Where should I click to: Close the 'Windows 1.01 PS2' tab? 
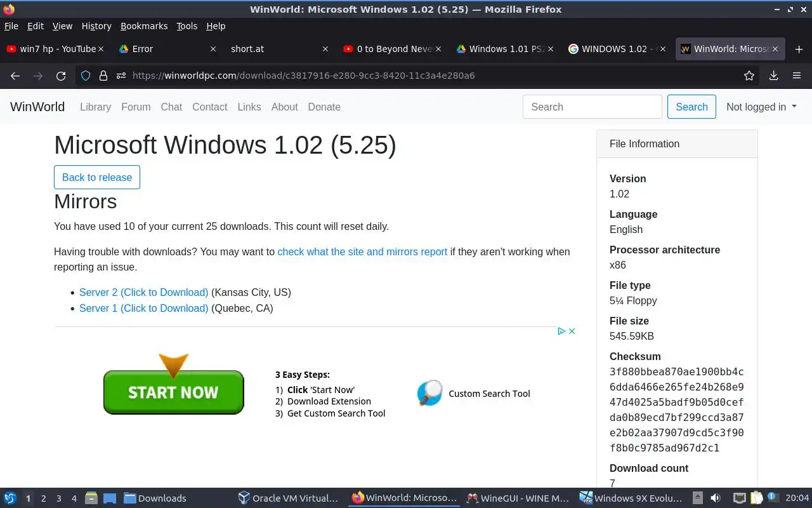tap(550, 49)
